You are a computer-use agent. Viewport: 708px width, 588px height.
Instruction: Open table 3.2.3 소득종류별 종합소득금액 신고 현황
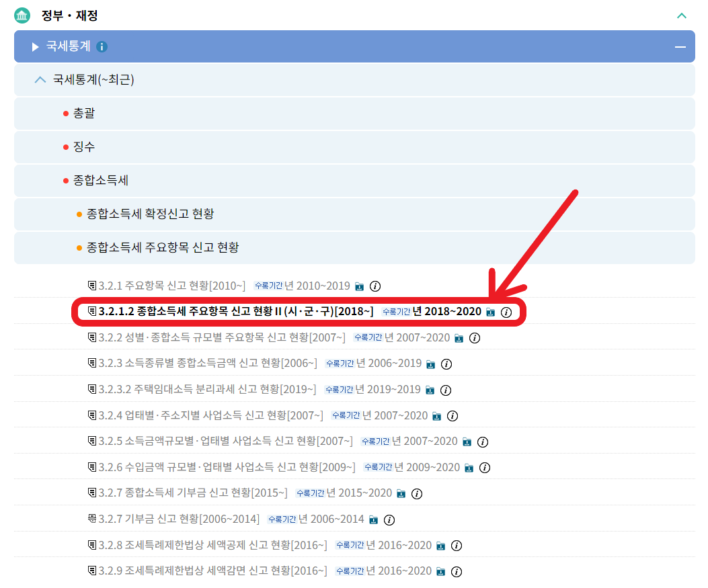point(208,364)
